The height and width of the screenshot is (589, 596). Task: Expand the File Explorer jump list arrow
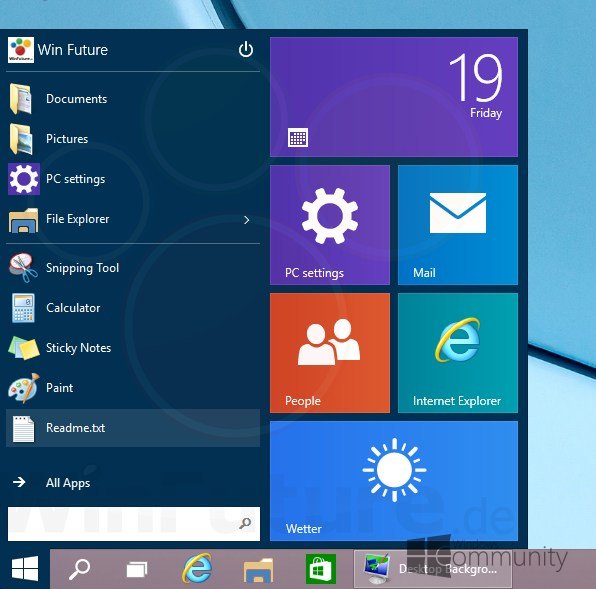(x=247, y=220)
